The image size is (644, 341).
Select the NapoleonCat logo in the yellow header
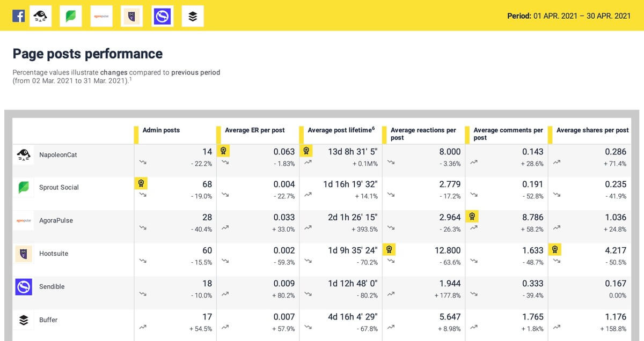pos(40,16)
